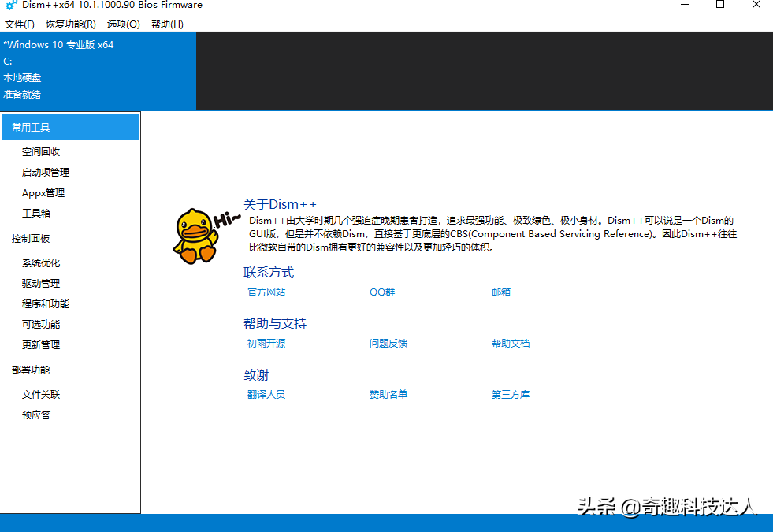Click the Dism++ icon in the title bar

[x=11, y=5]
